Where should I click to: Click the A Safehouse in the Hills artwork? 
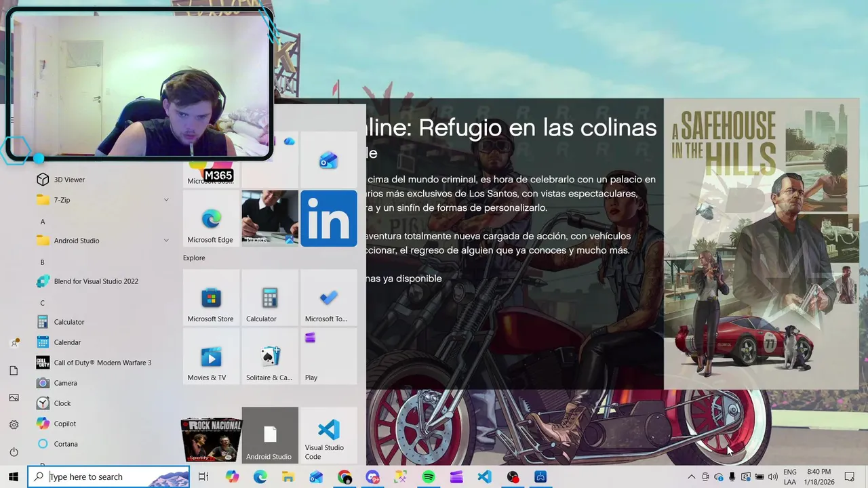click(x=762, y=244)
